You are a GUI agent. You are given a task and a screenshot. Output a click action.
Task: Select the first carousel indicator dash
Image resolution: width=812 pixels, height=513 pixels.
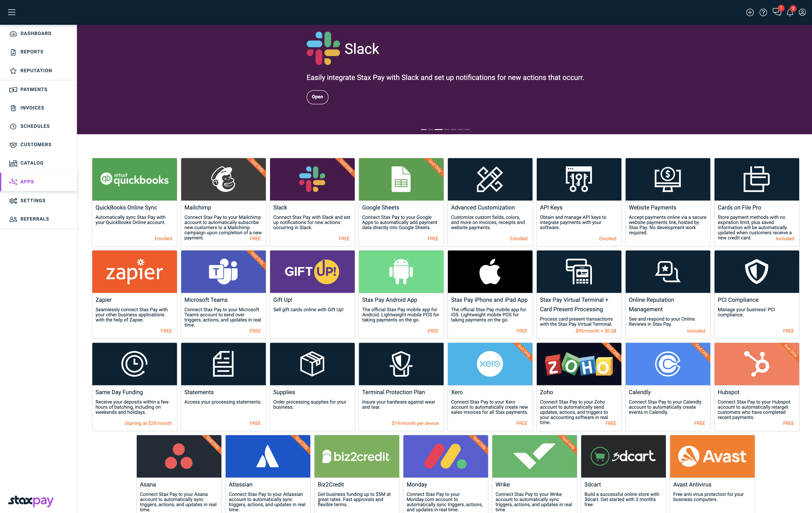click(424, 130)
